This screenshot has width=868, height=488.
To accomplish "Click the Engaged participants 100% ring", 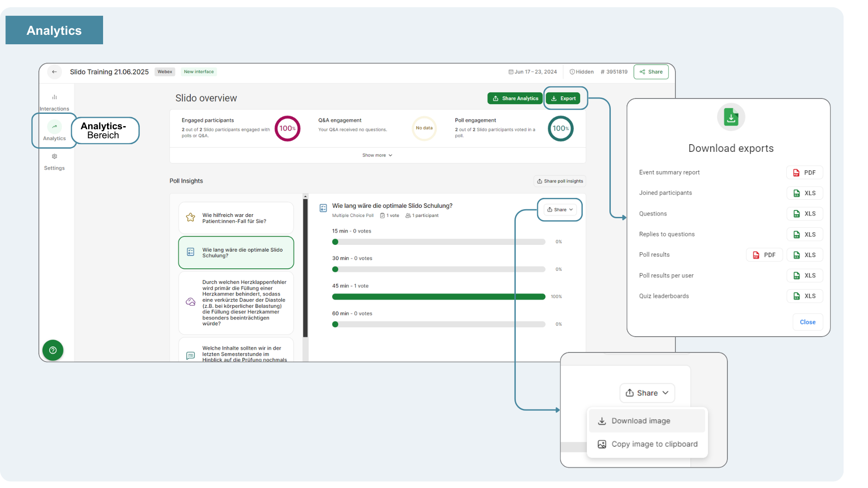I will 288,129.
